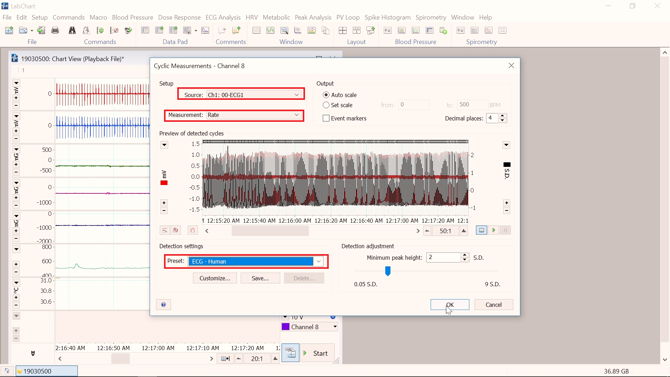The image size is (670, 377).
Task: Click the Chart View scroll/review icon beside Start
Action: (x=291, y=353)
